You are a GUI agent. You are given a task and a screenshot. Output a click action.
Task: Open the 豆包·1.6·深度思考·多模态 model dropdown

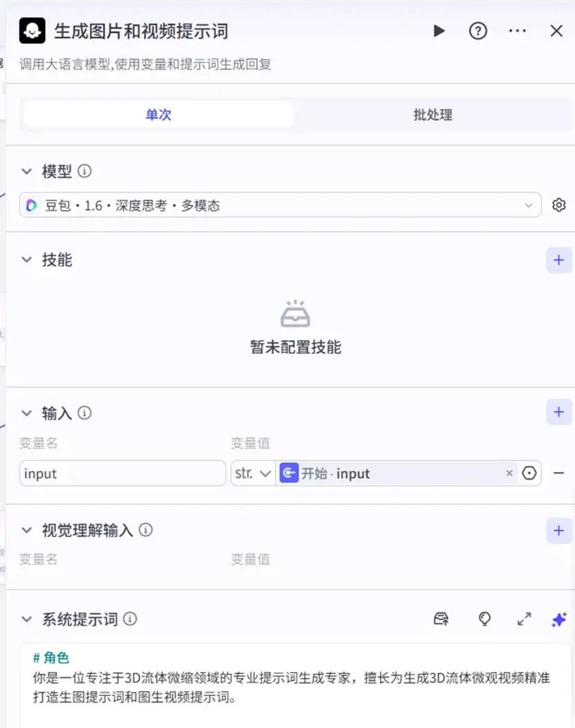(x=280, y=205)
